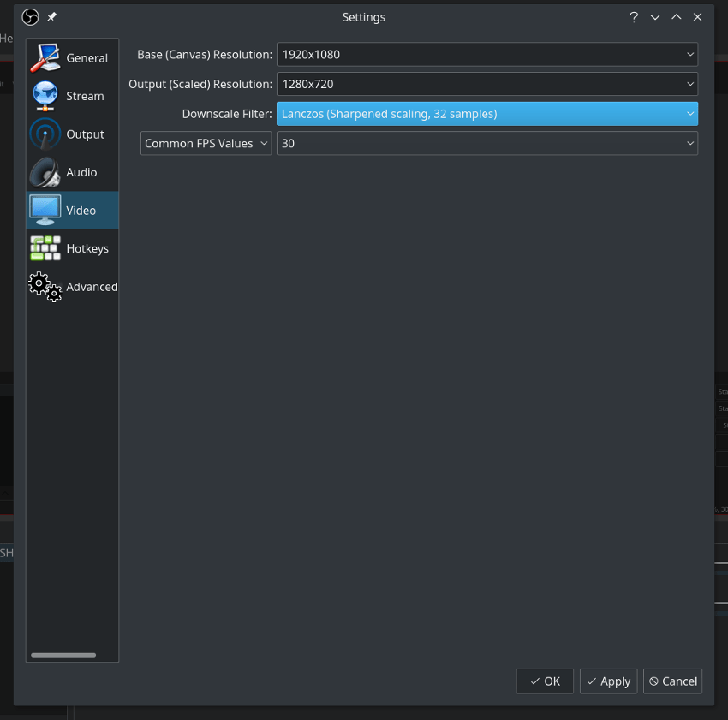Cancel out of the Settings dialog
The width and height of the screenshot is (728, 720).
click(x=672, y=681)
